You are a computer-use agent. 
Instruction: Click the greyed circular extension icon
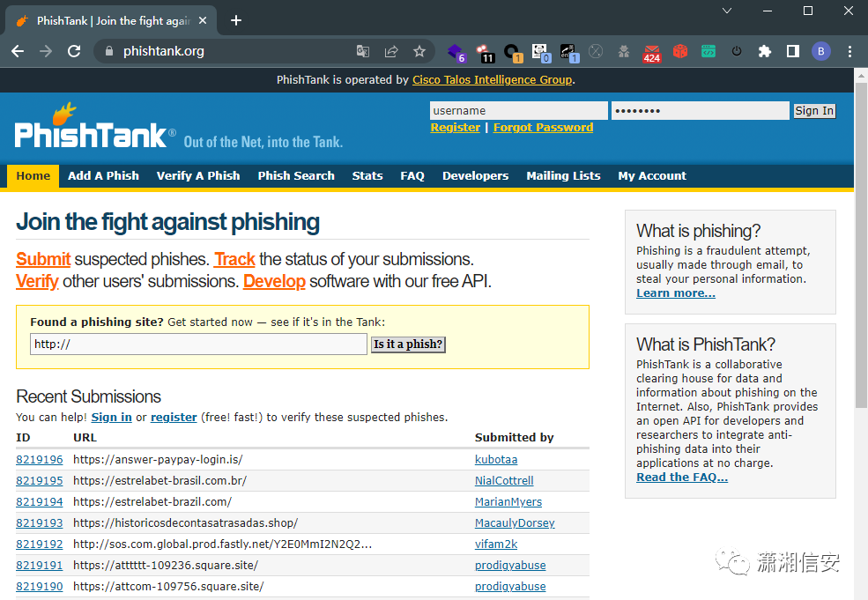596,51
